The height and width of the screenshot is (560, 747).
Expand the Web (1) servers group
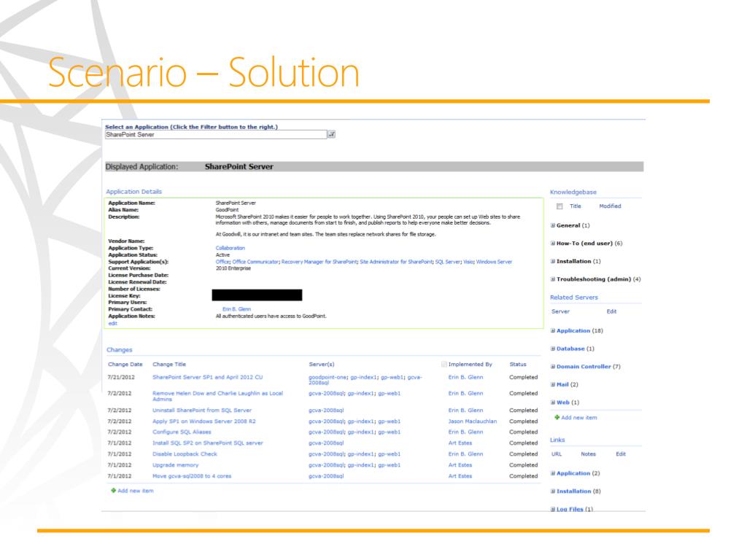(x=553, y=402)
